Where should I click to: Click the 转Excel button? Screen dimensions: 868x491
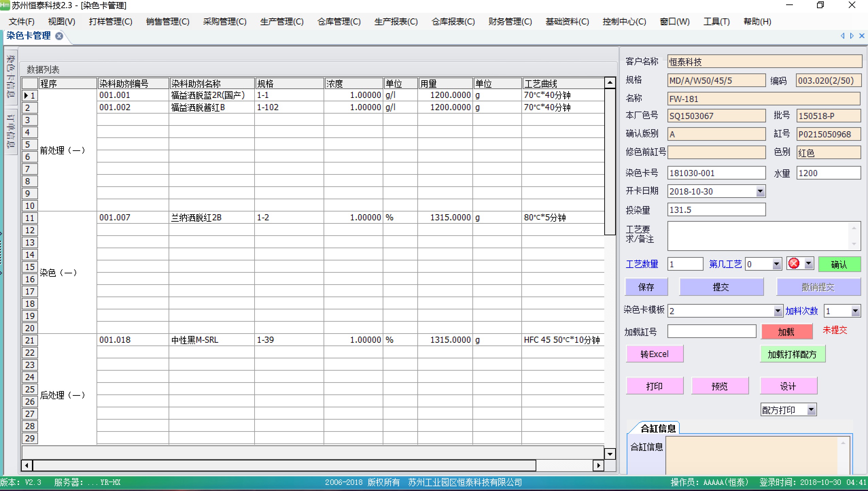(654, 354)
